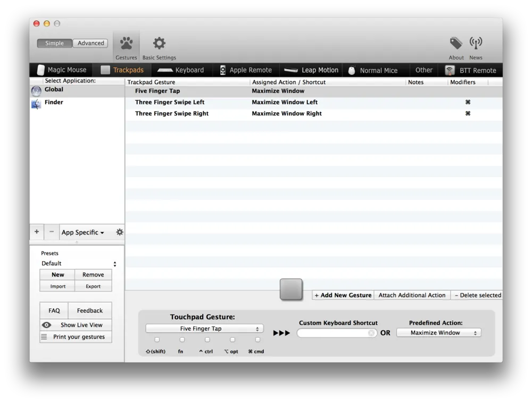Switch to Advanced mode

[90, 44]
